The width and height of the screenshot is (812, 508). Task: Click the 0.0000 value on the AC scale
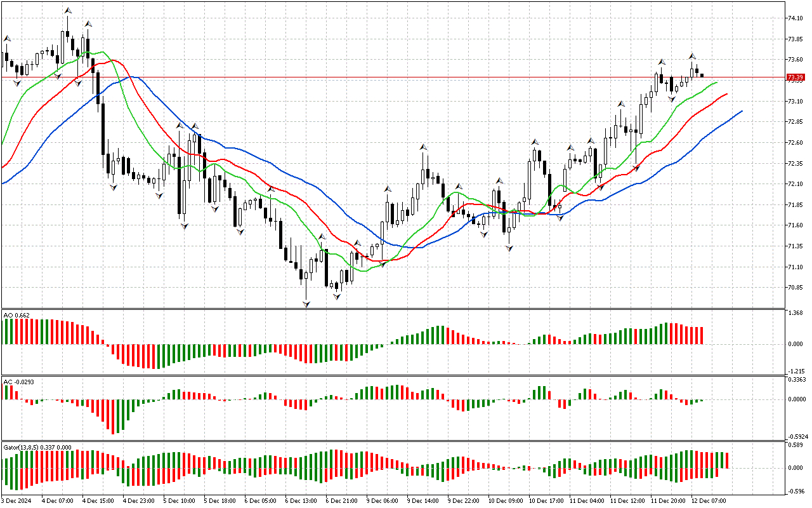pos(796,399)
